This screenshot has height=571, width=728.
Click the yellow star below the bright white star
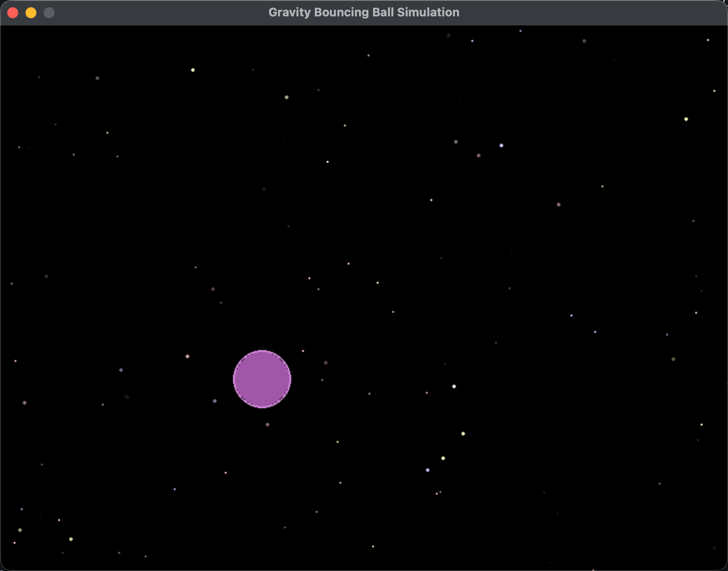[x=463, y=434]
